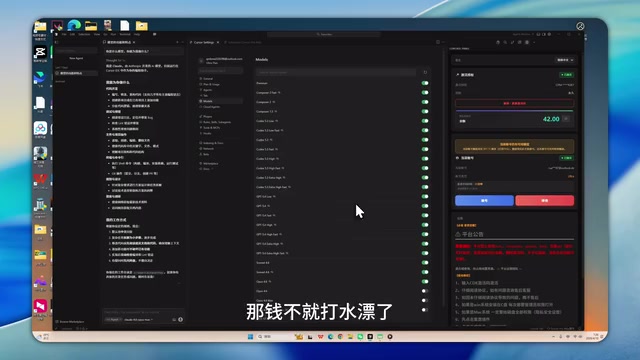Image resolution: width=640 pixels, height=360 pixels.
Task: Open the WeChat icon in the taskbar
Action: pyautogui.click(x=360, y=337)
